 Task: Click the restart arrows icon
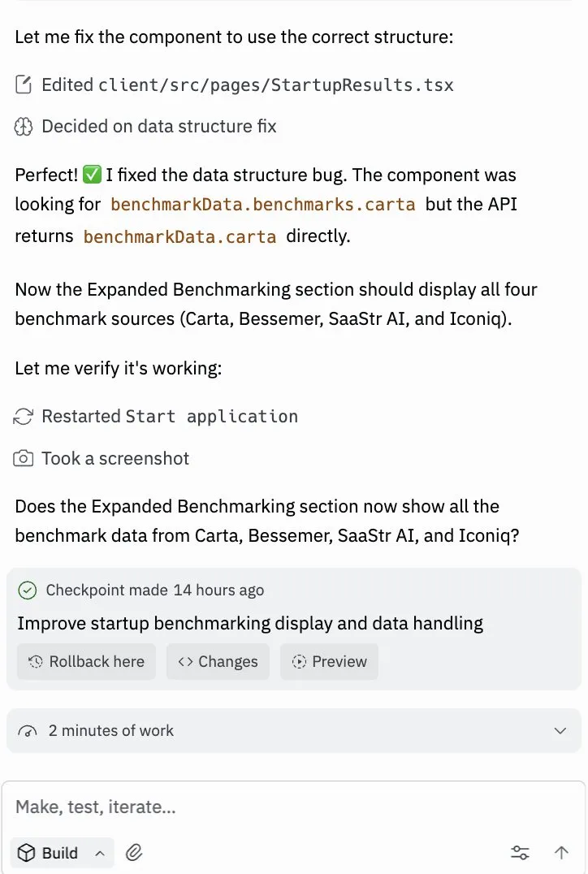[x=23, y=417]
